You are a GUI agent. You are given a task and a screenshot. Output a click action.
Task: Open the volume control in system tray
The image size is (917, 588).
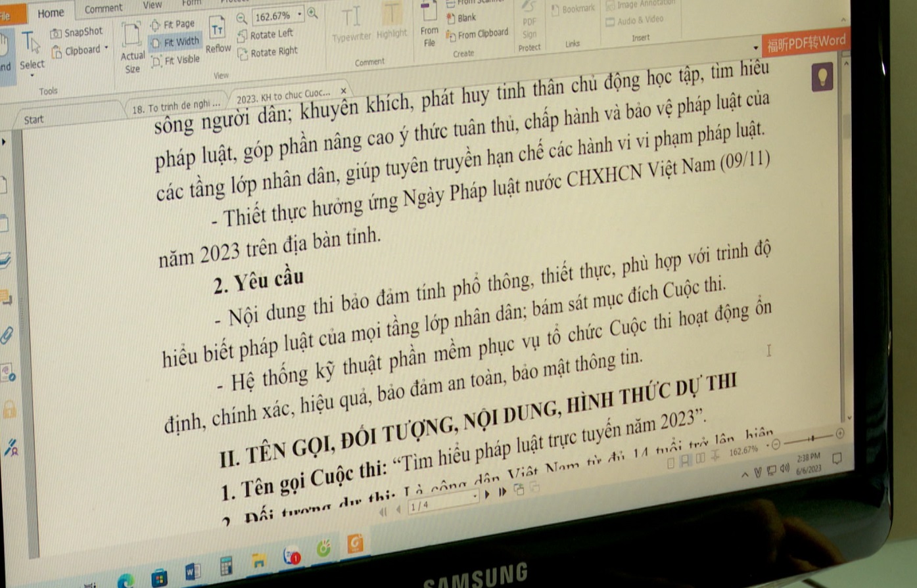click(x=785, y=468)
